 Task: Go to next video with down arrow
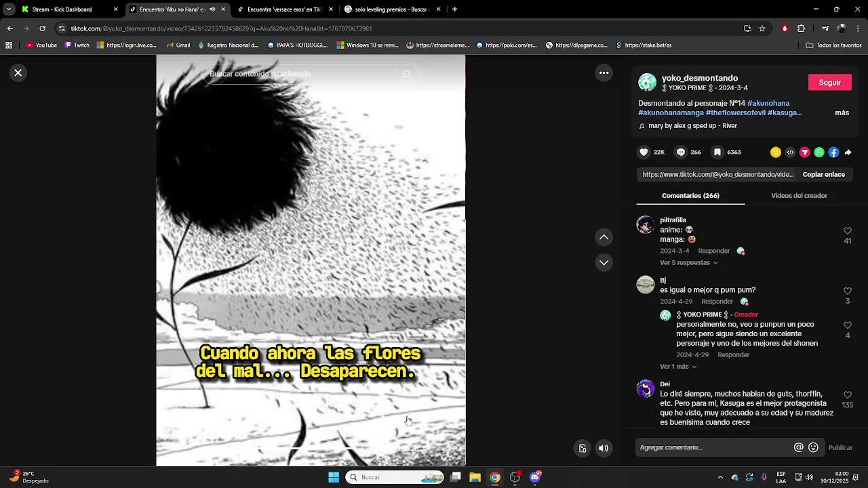click(x=604, y=262)
